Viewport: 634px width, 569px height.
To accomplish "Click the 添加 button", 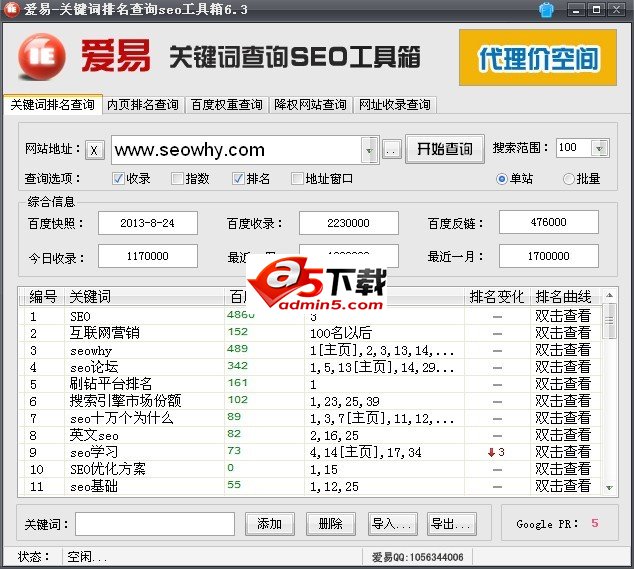I will pos(269,524).
